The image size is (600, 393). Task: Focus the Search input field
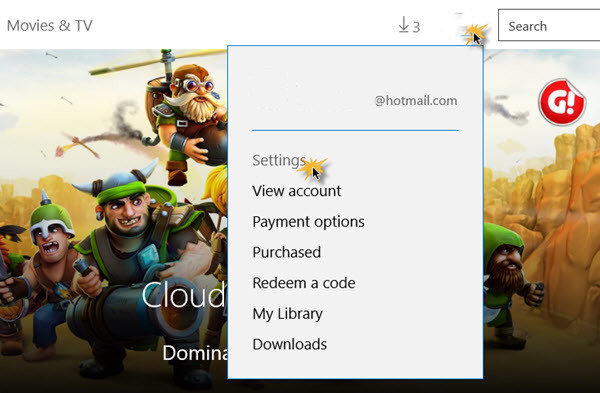tap(549, 26)
